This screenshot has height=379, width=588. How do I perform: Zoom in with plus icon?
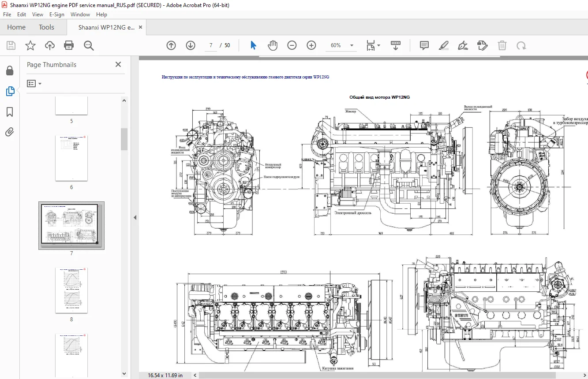click(x=311, y=45)
